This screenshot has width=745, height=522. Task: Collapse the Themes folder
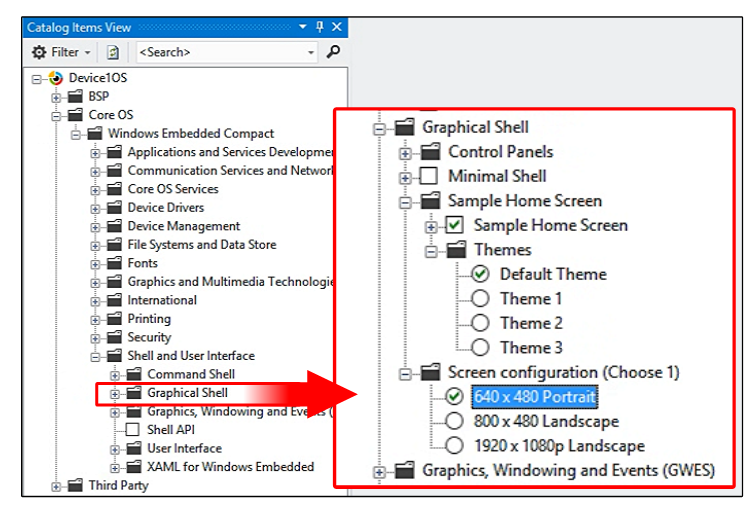[x=431, y=251]
